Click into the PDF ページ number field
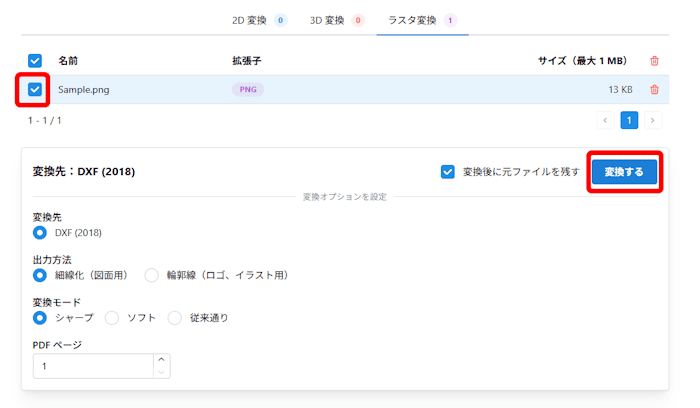The height and width of the screenshot is (408, 700). [93, 366]
